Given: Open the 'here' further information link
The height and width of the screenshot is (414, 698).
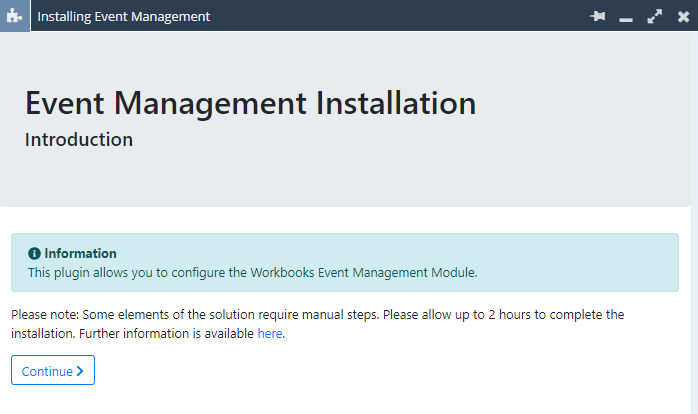Looking at the screenshot, I should point(270,333).
